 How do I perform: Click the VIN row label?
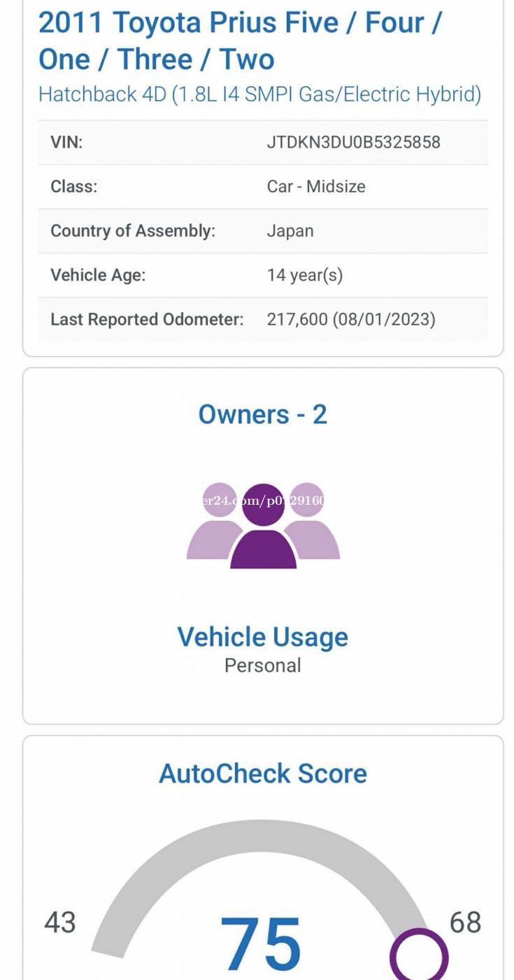66,142
